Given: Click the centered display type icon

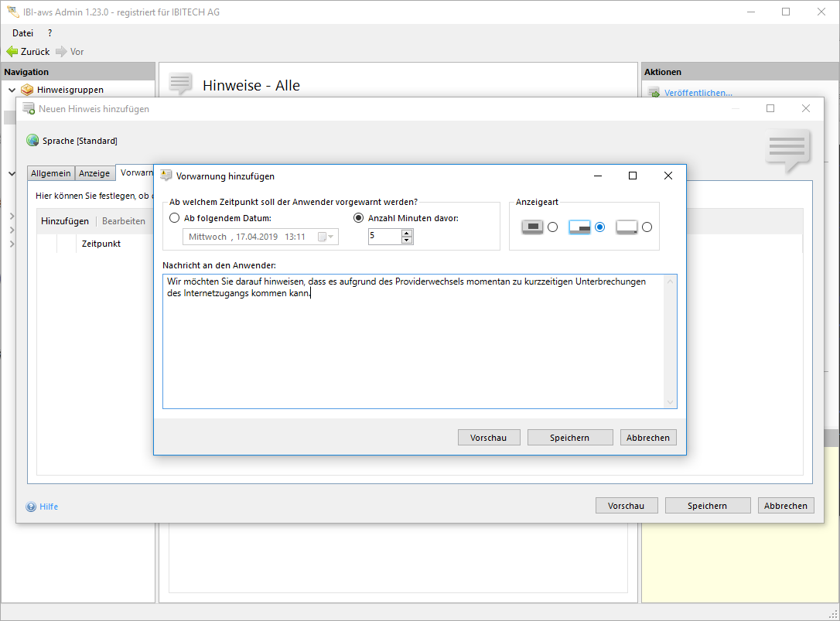Looking at the screenshot, I should [x=532, y=227].
